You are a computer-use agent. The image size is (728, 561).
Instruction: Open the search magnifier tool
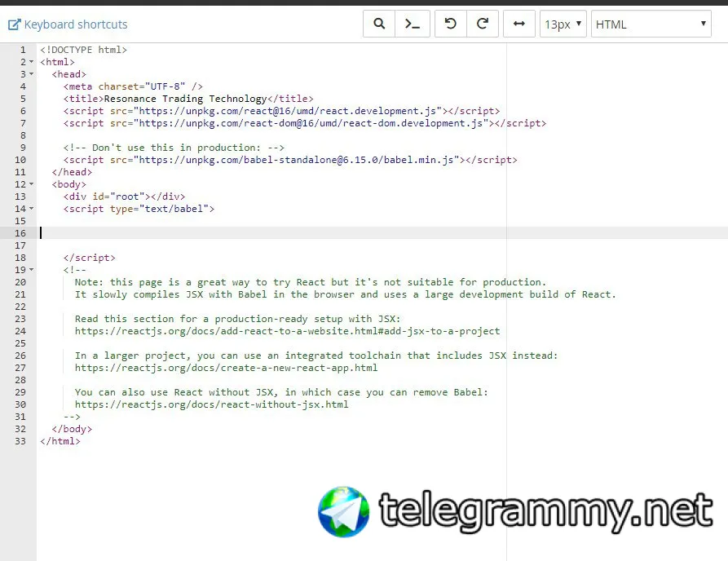[379, 24]
